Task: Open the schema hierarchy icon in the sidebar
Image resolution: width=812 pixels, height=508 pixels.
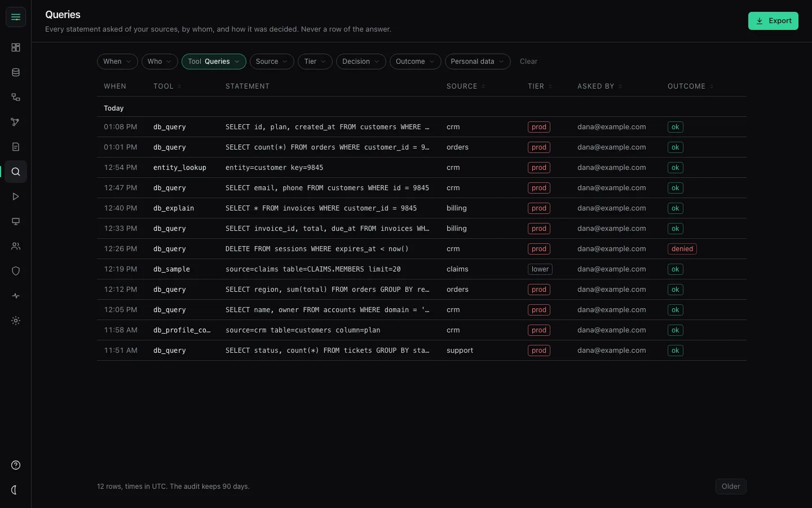Action: coord(16,97)
